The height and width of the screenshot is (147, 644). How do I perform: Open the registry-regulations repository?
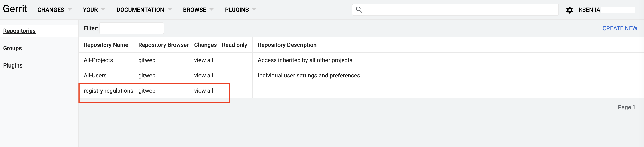point(108,91)
